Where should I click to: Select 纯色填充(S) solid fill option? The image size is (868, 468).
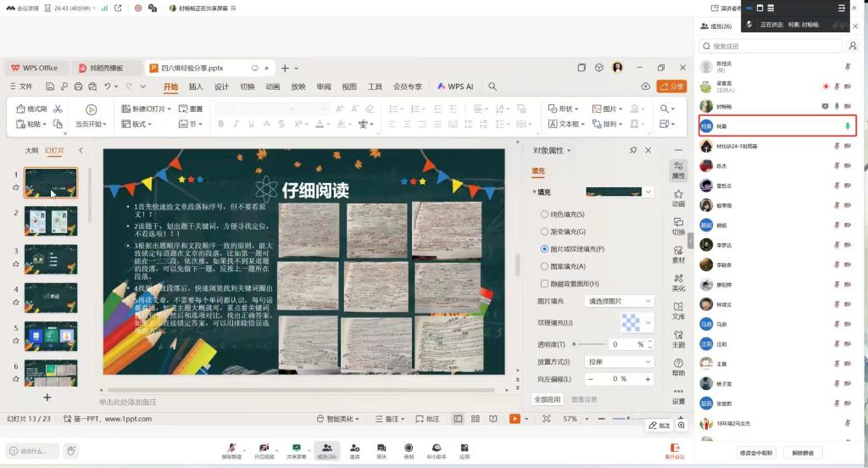[545, 214]
